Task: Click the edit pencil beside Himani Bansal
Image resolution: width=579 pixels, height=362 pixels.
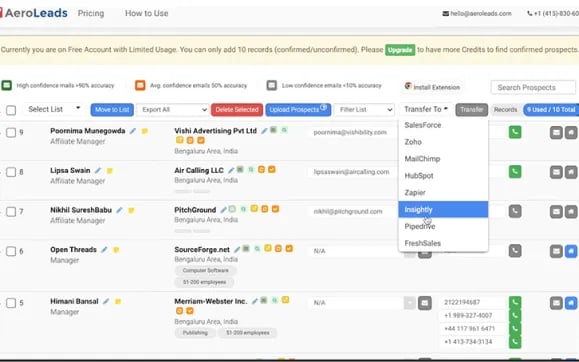Action: (x=106, y=301)
